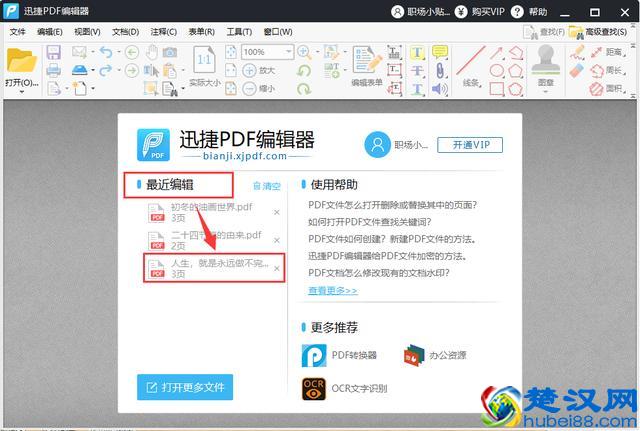This screenshot has height=431, width=640.
Task: Select the 线条 line tool
Action: (x=471, y=66)
